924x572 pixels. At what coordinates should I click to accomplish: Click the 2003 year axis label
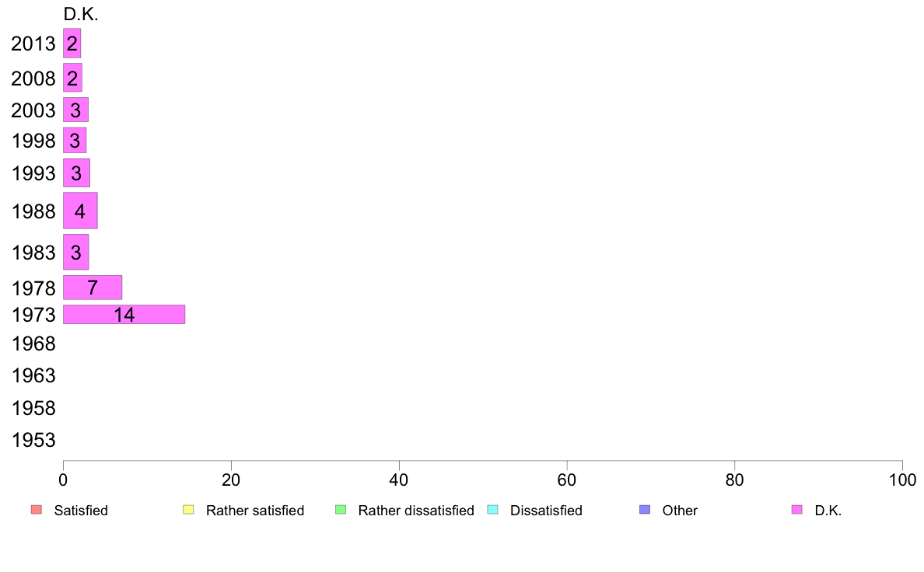click(33, 110)
